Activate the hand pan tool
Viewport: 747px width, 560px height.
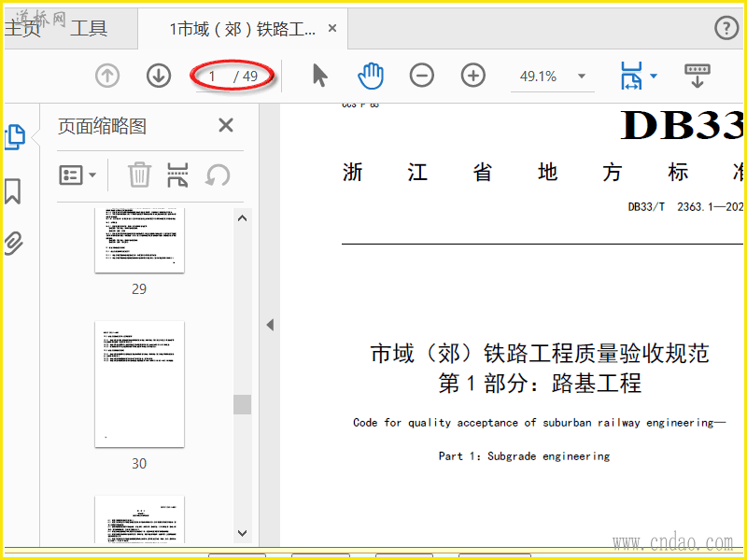click(x=371, y=77)
